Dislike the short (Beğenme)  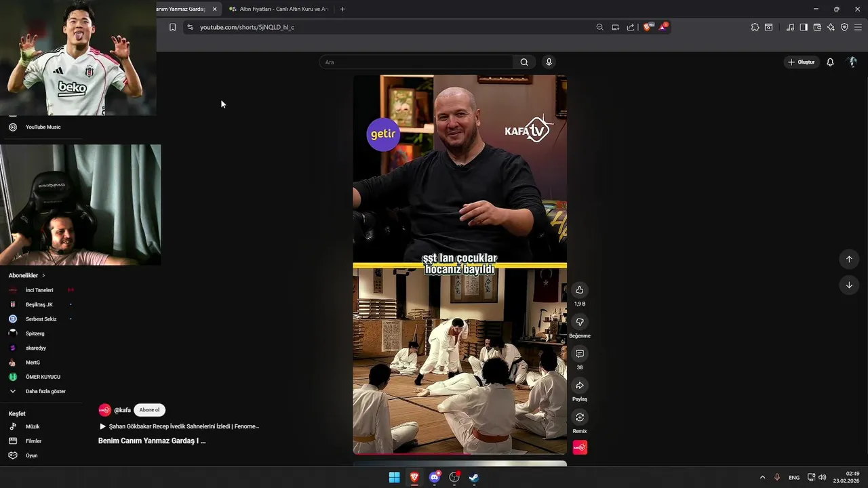(579, 321)
